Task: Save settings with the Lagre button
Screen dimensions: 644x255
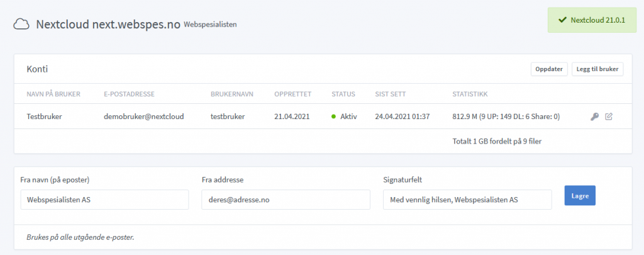Action: [x=580, y=195]
